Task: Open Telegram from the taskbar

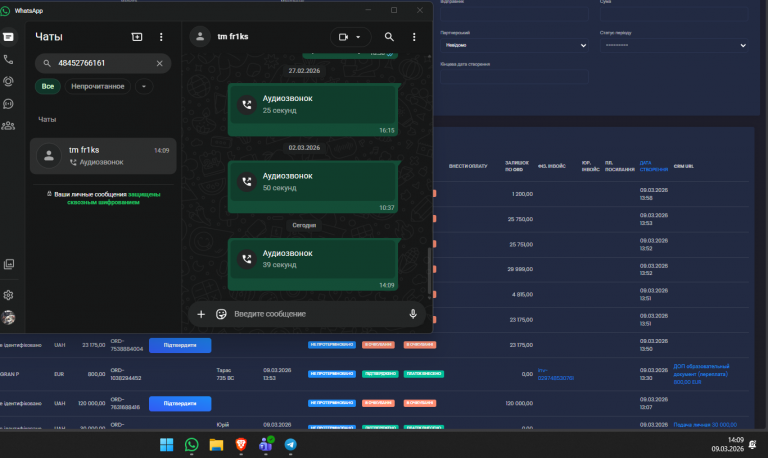Action: coord(290,445)
